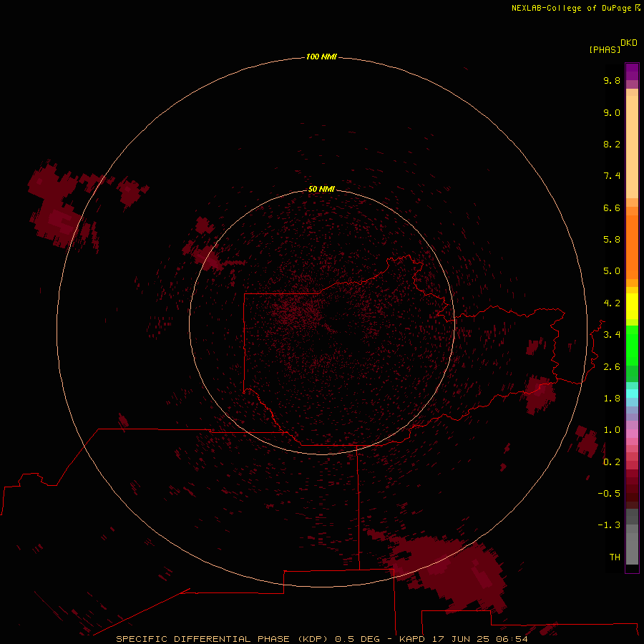Click the 5.8 scale value
644x644 pixels.
[x=612, y=240]
